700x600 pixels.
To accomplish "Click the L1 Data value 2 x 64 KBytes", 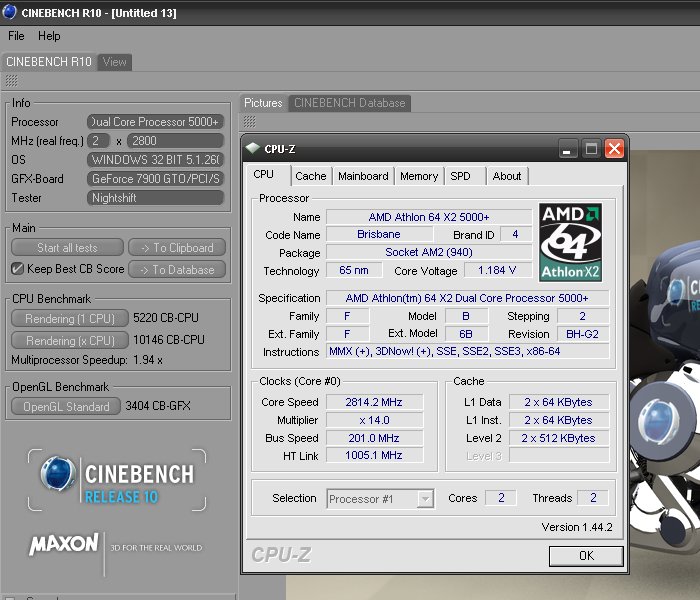I will (558, 402).
